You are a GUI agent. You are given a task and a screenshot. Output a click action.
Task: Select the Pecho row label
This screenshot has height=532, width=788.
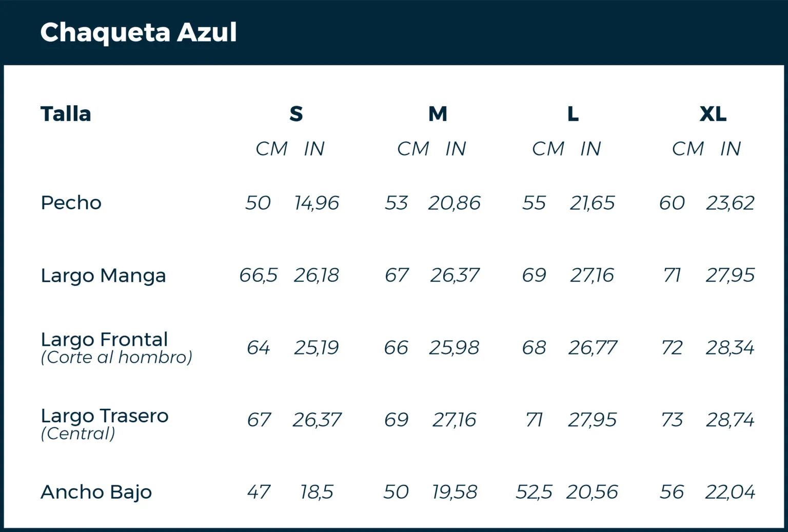click(x=71, y=203)
